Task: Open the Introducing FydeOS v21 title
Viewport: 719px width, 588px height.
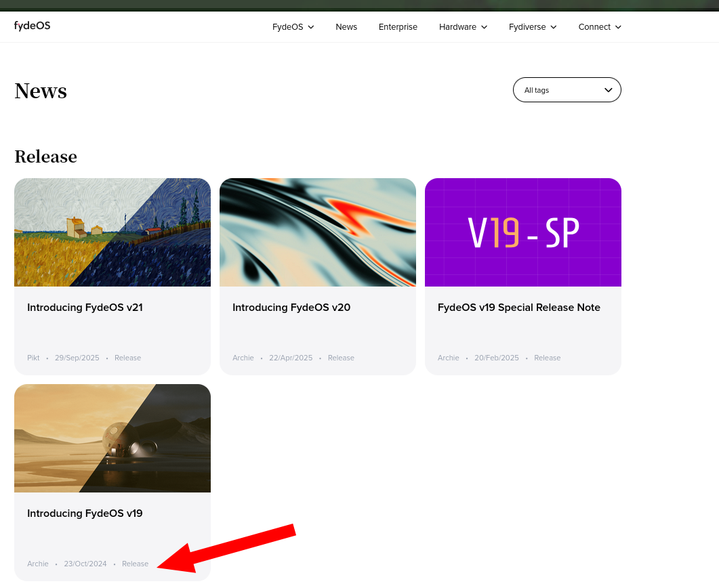Action: (x=85, y=308)
